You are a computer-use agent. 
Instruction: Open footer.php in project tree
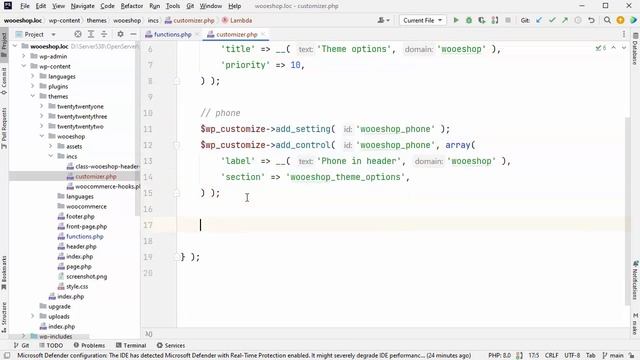click(x=80, y=216)
